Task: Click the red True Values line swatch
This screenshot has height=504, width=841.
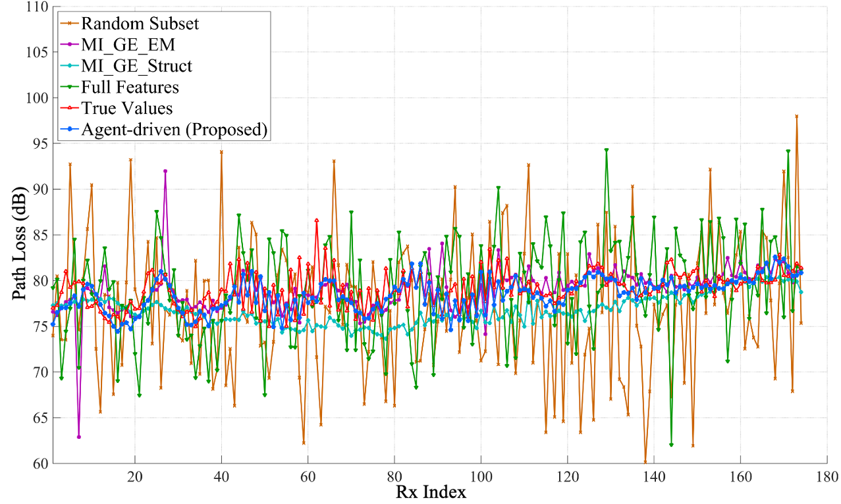Action: click(x=68, y=109)
